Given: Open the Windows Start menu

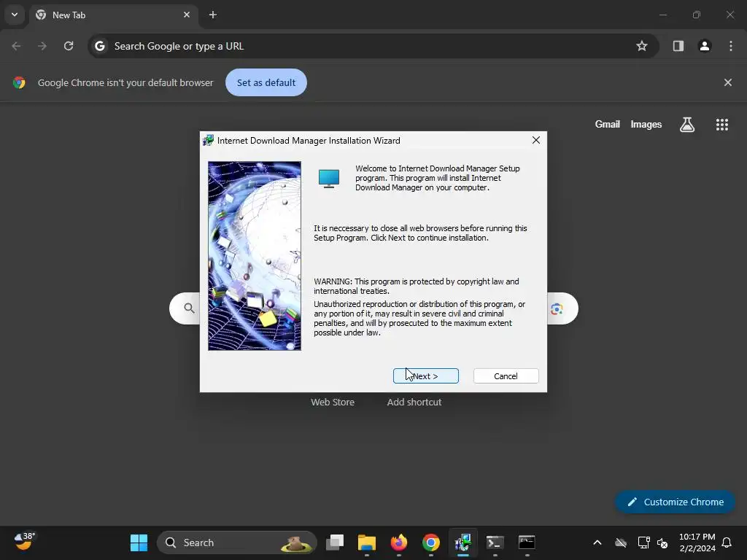Looking at the screenshot, I should tap(139, 542).
